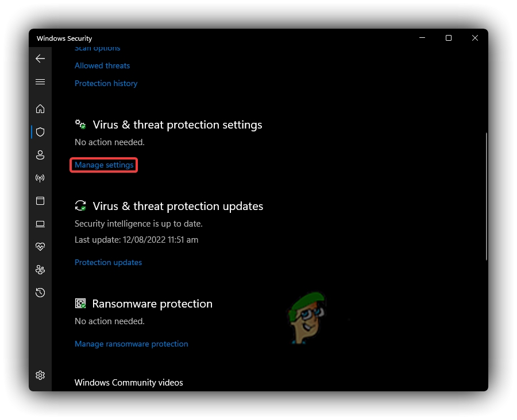Open the hamburger navigation menu
The width and height of the screenshot is (517, 420).
pos(40,82)
